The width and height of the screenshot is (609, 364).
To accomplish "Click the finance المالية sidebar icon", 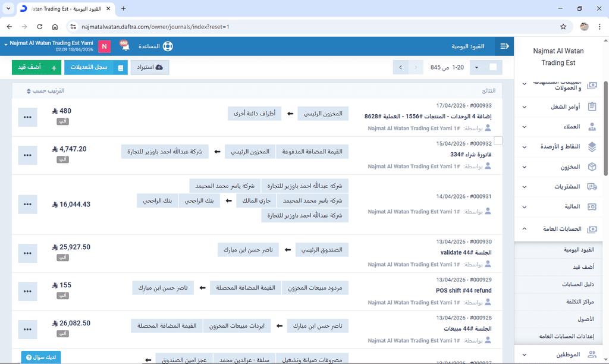I will pyautogui.click(x=592, y=206).
